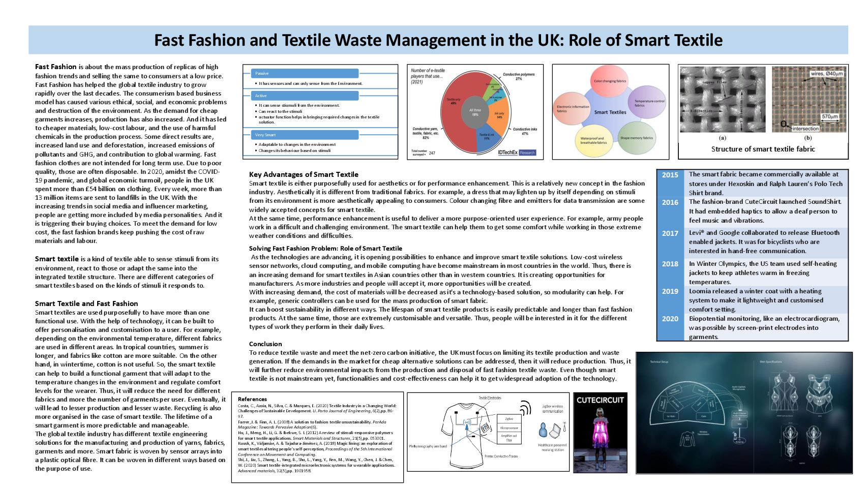Select the 'Smart Textile and Fast Fashion' heading
The height and width of the screenshot is (488, 868).
(x=86, y=303)
